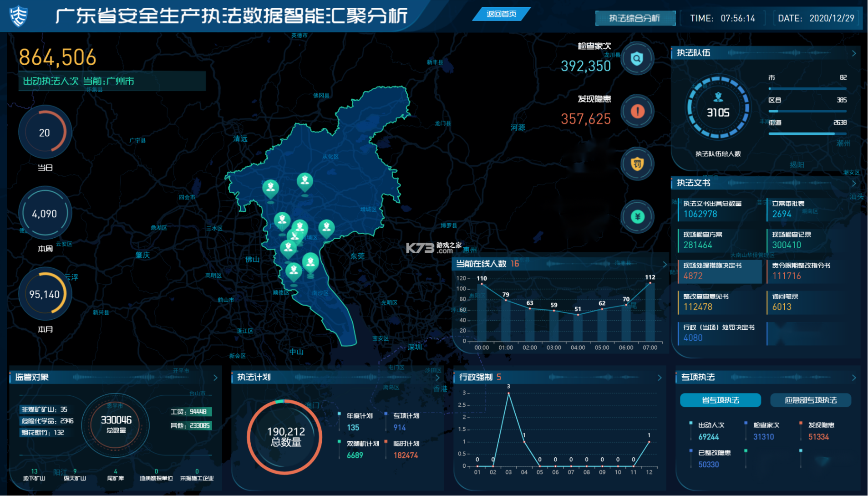868x496 pixels.
Task: Expand the 当前在线人数 panel arrow
Action: tap(665, 264)
